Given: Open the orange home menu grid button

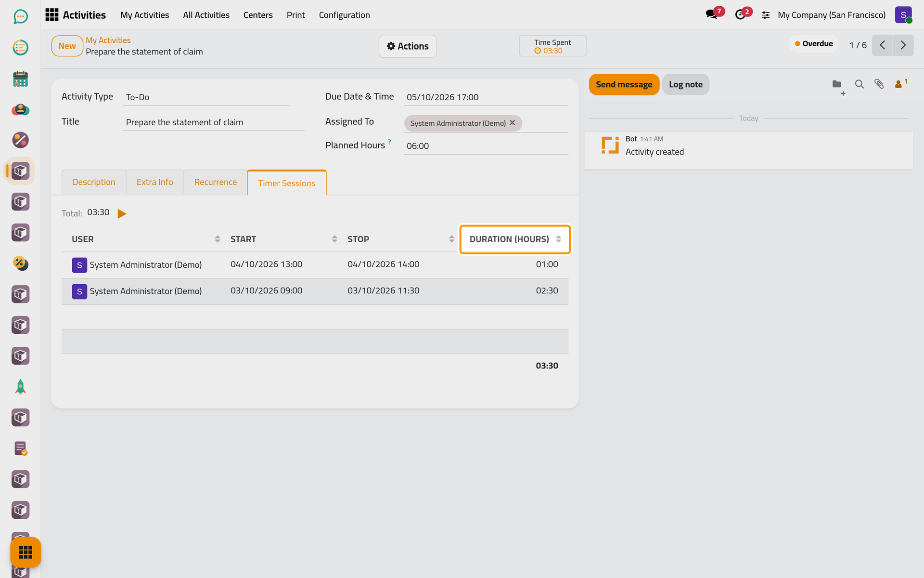Looking at the screenshot, I should 26,552.
